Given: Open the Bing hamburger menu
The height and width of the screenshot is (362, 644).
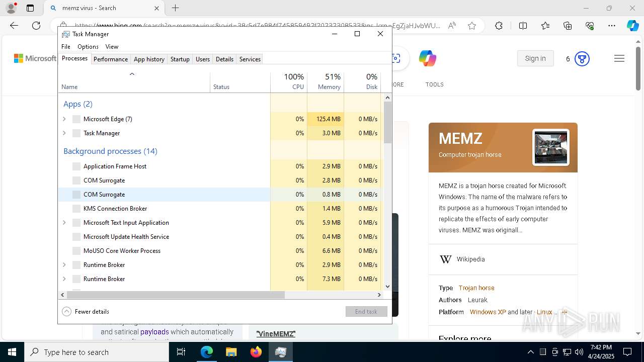Looking at the screenshot, I should pyautogui.click(x=619, y=59).
